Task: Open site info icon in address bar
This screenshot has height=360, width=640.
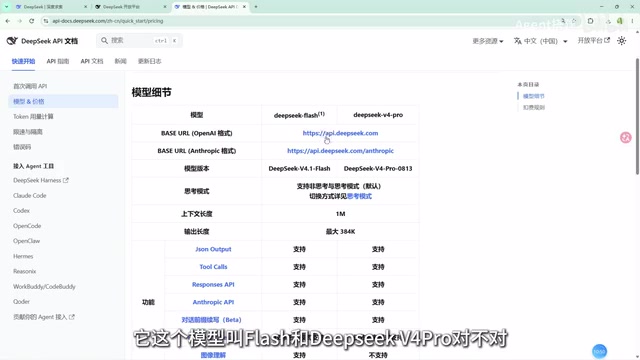Action: (46, 21)
